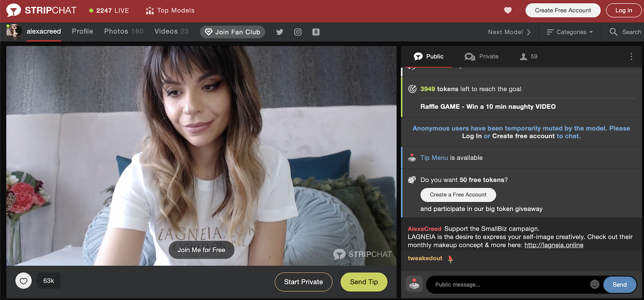The image size is (644, 300).
Task: Open the search magnifier icon
Action: pyautogui.click(x=613, y=32)
